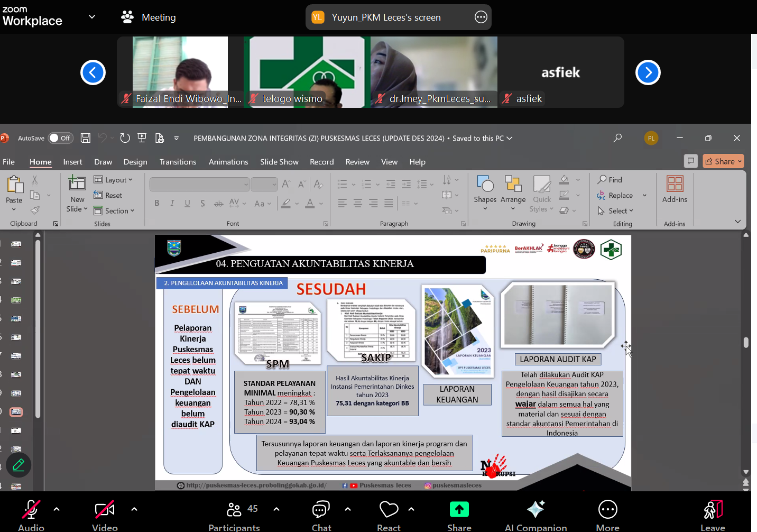Click the Share button in PowerPoint
Image resolution: width=757 pixels, height=532 pixels.
[x=723, y=161]
